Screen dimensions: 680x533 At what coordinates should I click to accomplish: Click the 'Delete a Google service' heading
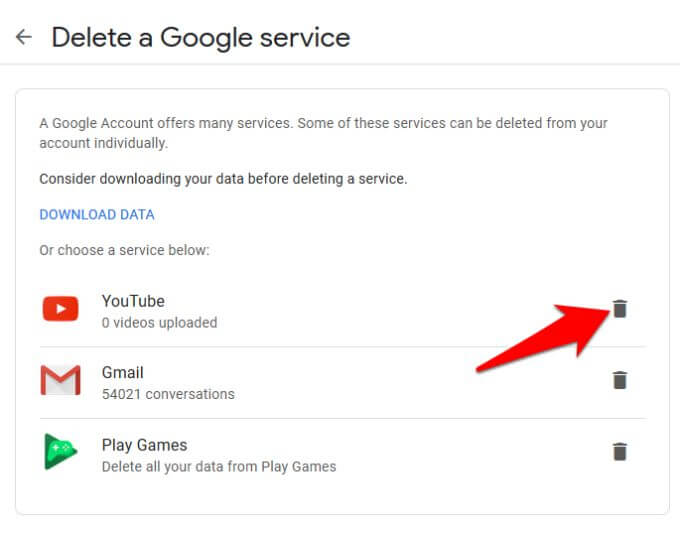click(x=200, y=38)
